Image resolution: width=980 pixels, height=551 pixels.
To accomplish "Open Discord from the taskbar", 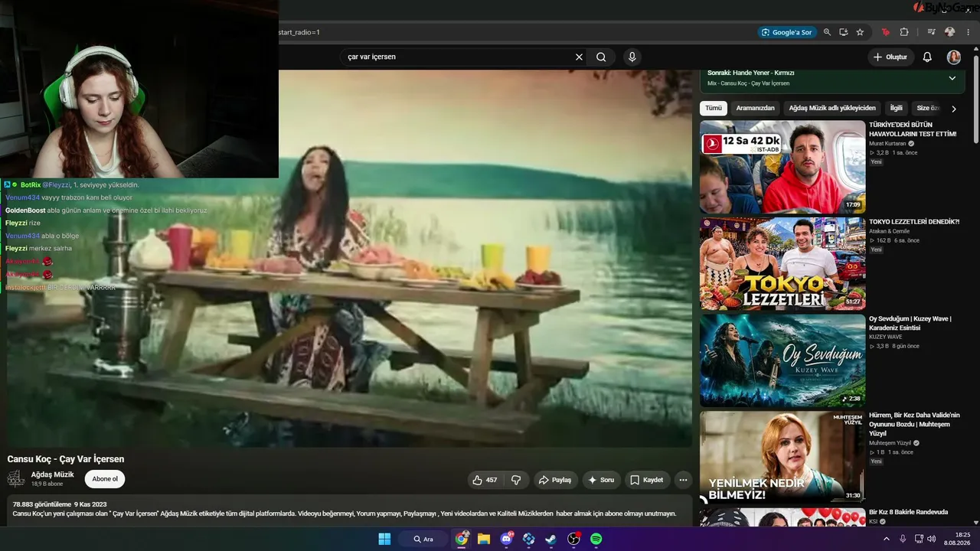I will coord(506,539).
